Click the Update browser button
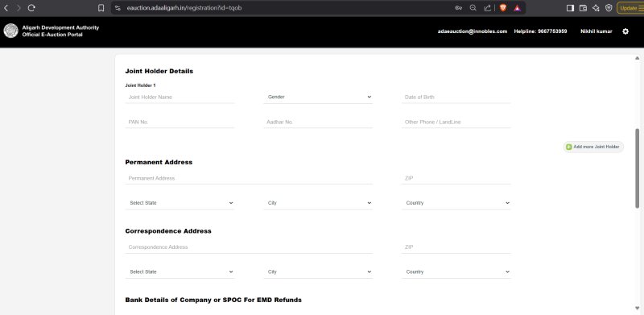The image size is (644, 315). [x=630, y=8]
